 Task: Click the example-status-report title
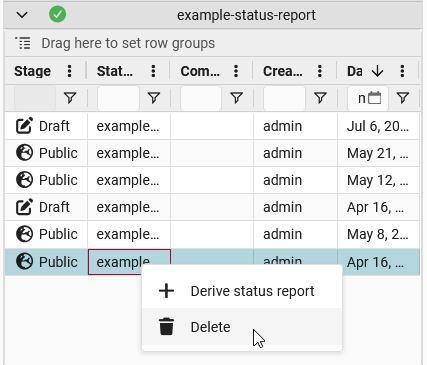pyautogui.click(x=246, y=15)
